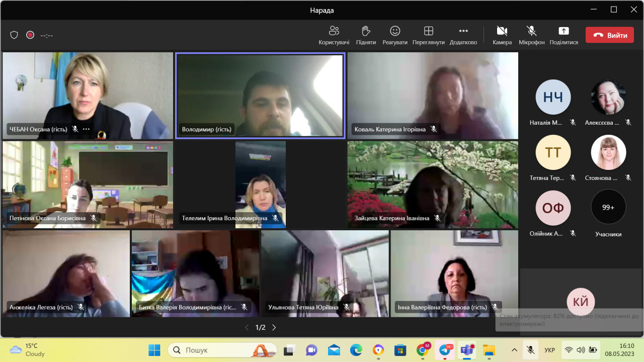The height and width of the screenshot is (362, 644).
Task: Select Інна Валерівна Федорова's video tile
Action: [454, 274]
